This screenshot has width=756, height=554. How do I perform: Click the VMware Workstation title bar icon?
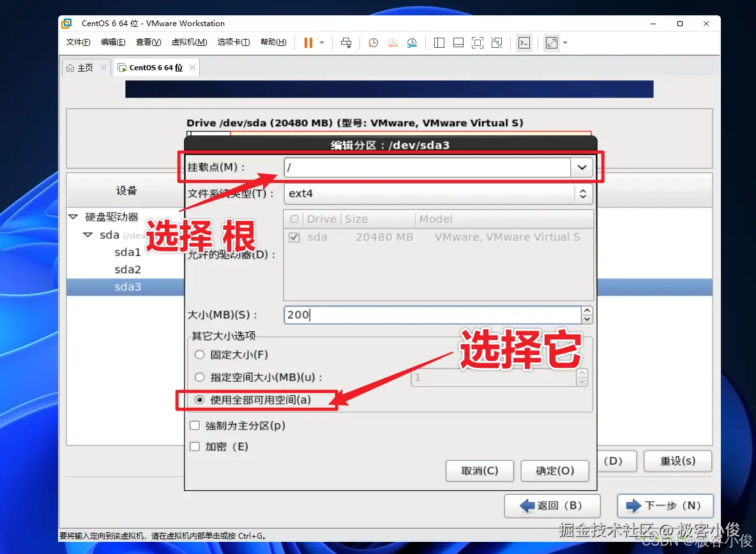tap(66, 23)
